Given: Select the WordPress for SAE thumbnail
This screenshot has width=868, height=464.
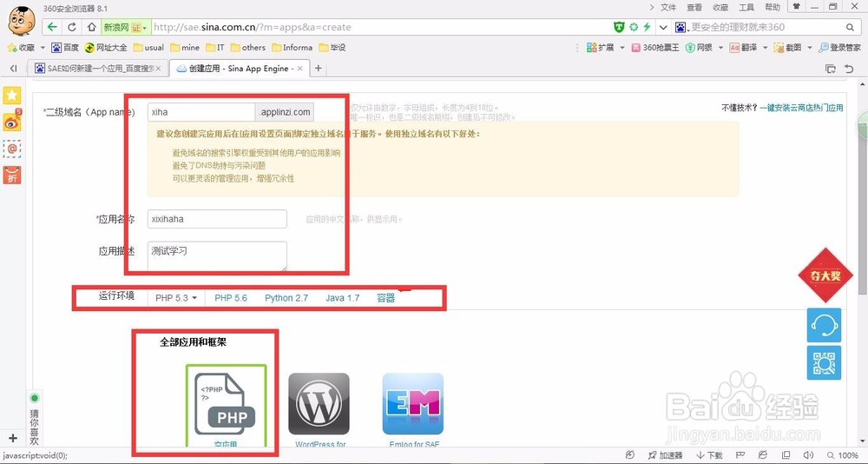Looking at the screenshot, I should pyautogui.click(x=319, y=403).
